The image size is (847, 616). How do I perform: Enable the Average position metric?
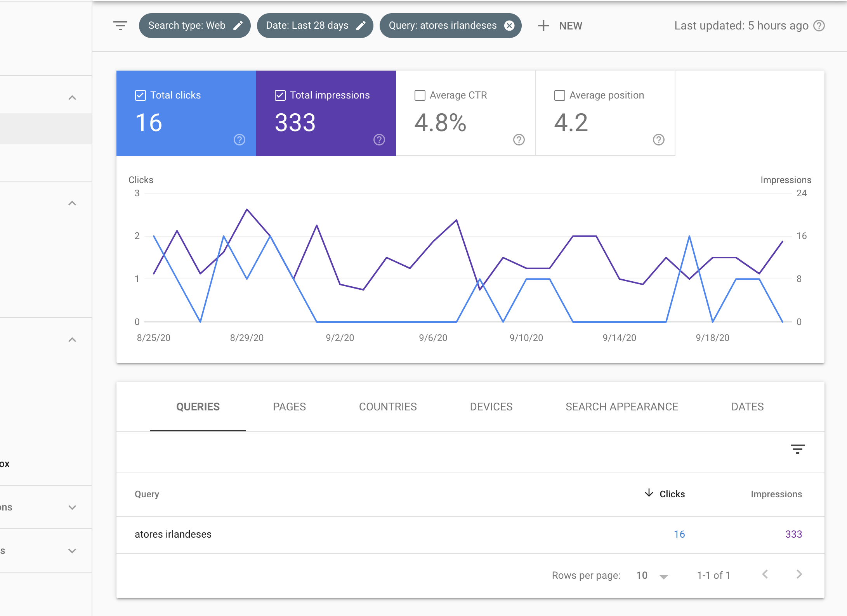click(559, 95)
